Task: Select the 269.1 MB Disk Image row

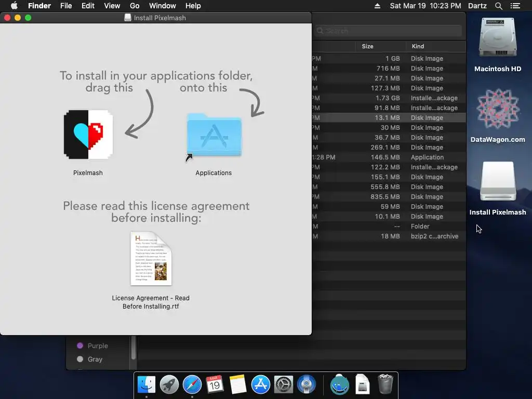Action: coord(389,147)
